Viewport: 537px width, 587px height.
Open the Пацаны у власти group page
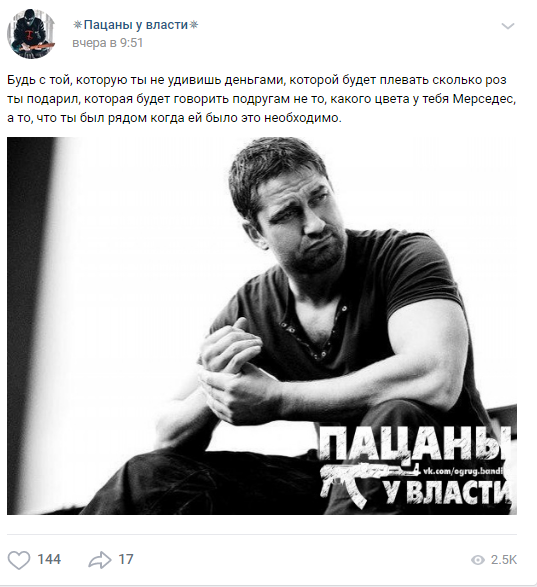[x=136, y=25]
